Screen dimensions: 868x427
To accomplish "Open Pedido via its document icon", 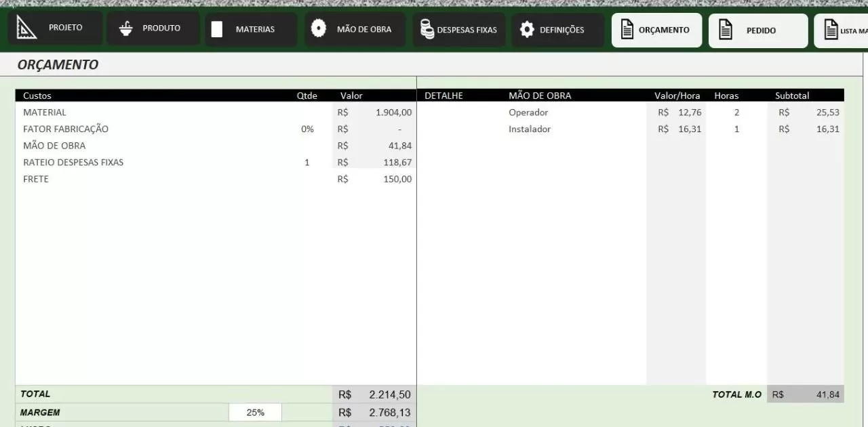I will [726, 30].
